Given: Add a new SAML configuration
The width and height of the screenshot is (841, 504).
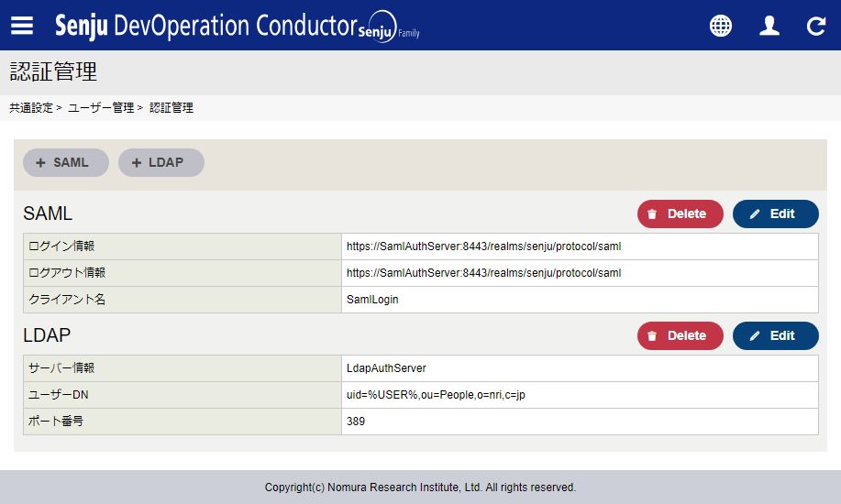Looking at the screenshot, I should click(66, 162).
